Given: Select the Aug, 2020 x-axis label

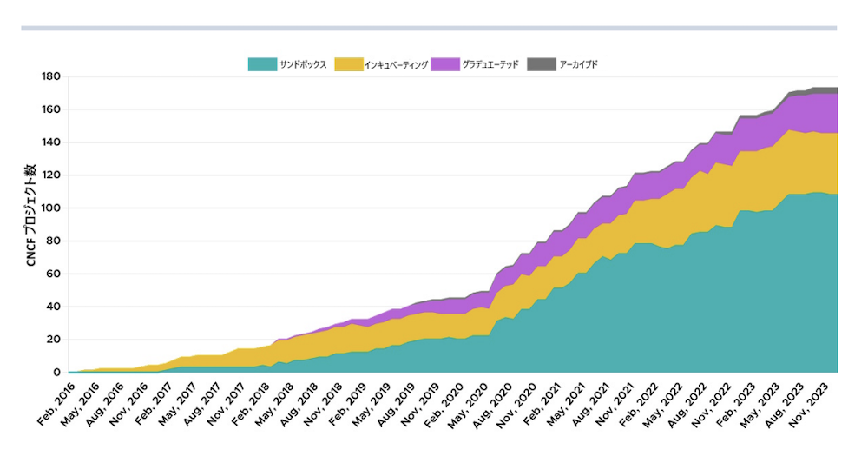Looking at the screenshot, I should tap(492, 405).
